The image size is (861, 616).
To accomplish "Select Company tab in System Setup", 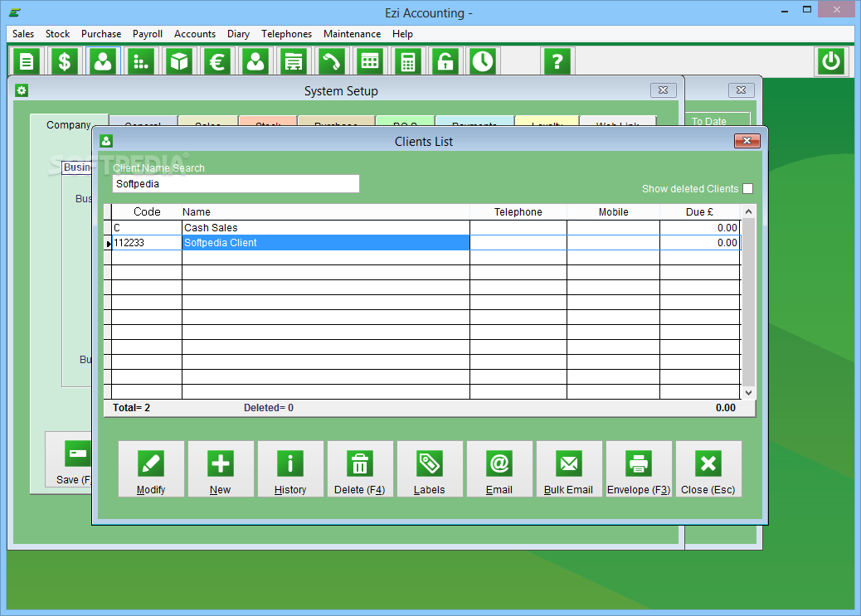I will 69,125.
